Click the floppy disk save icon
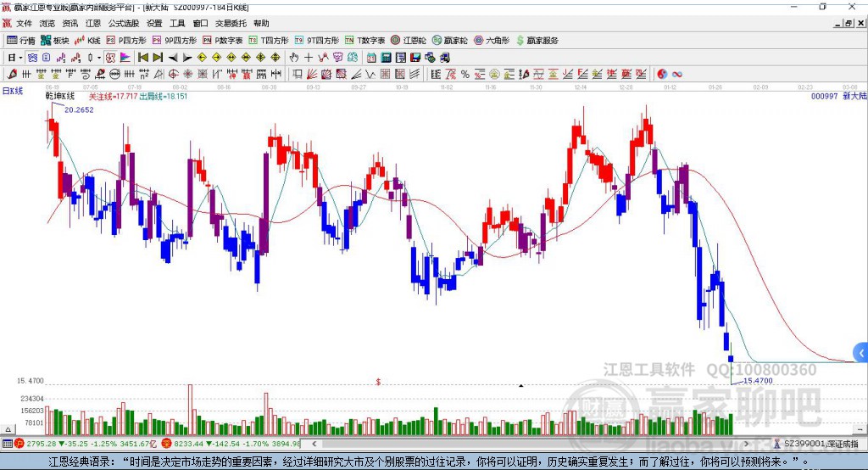The height and width of the screenshot is (470, 868). [415, 57]
